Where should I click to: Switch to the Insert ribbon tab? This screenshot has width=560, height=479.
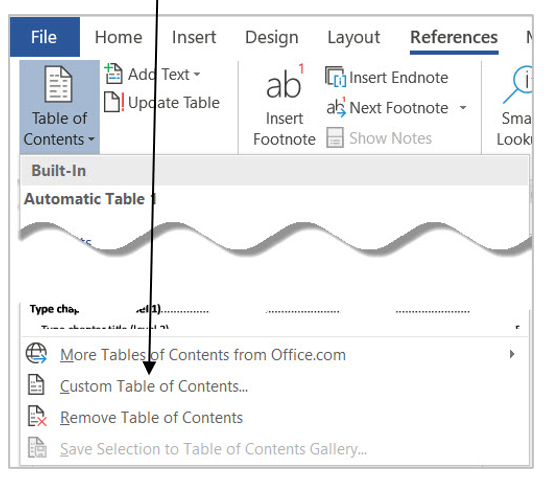click(194, 37)
